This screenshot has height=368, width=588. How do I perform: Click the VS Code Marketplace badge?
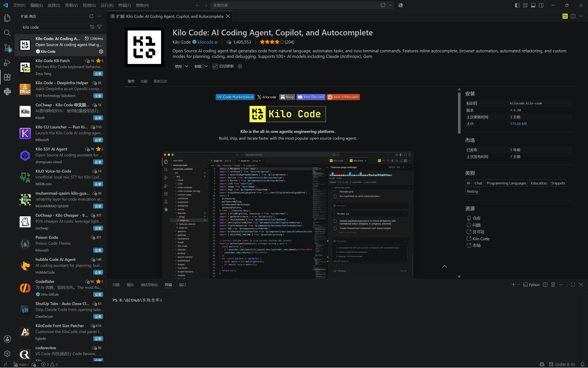235,97
